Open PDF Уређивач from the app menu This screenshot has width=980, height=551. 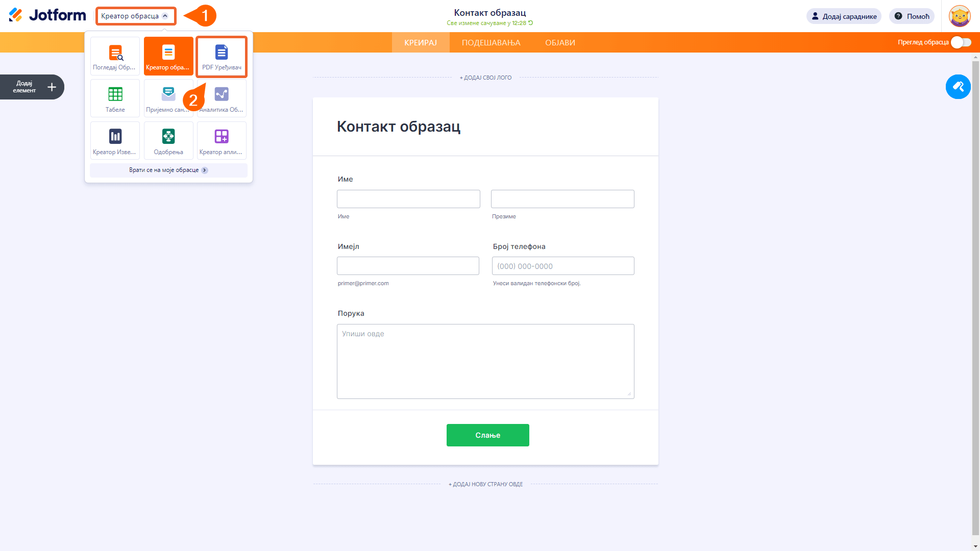pyautogui.click(x=222, y=56)
